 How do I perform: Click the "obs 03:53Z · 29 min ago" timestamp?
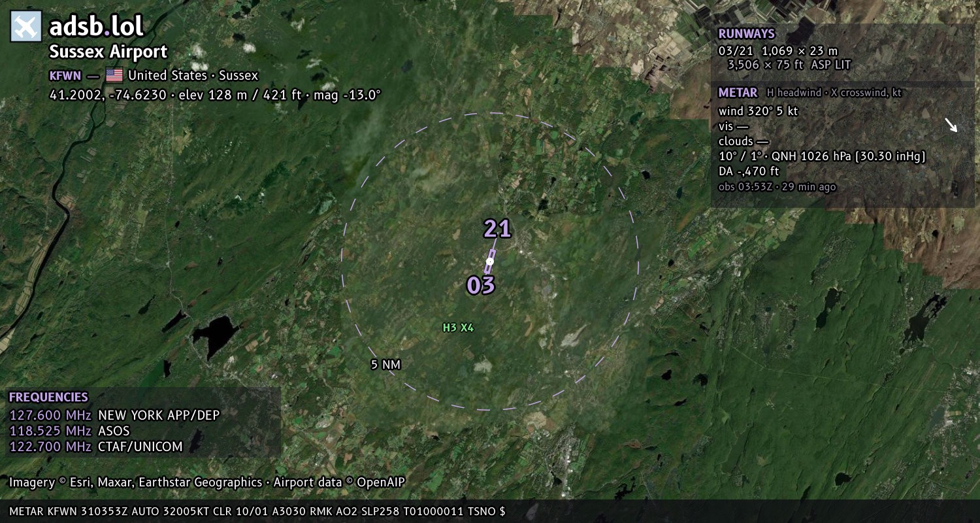tap(777, 187)
